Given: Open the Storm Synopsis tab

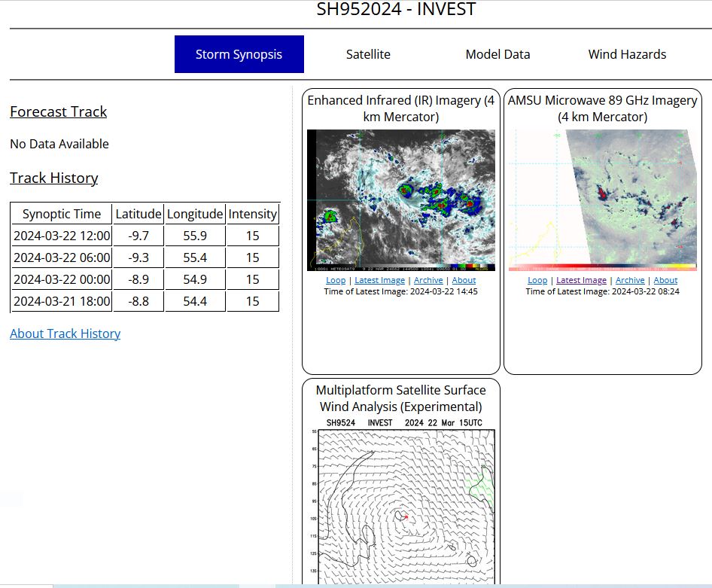Looking at the screenshot, I should [x=239, y=54].
